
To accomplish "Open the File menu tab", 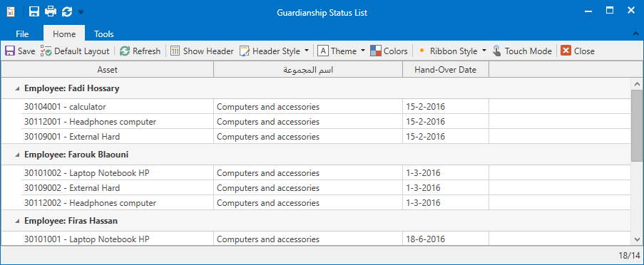I will click(22, 33).
